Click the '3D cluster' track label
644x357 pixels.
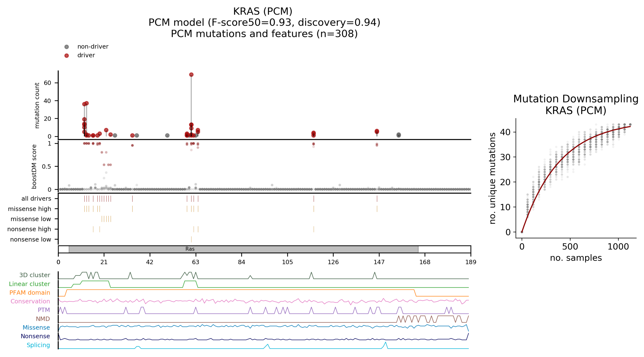(x=35, y=275)
